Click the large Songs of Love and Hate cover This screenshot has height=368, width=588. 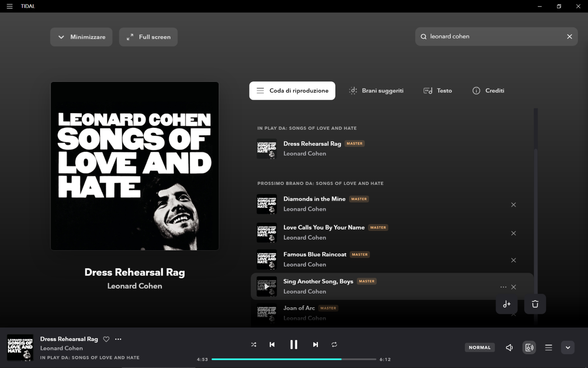[x=135, y=166]
